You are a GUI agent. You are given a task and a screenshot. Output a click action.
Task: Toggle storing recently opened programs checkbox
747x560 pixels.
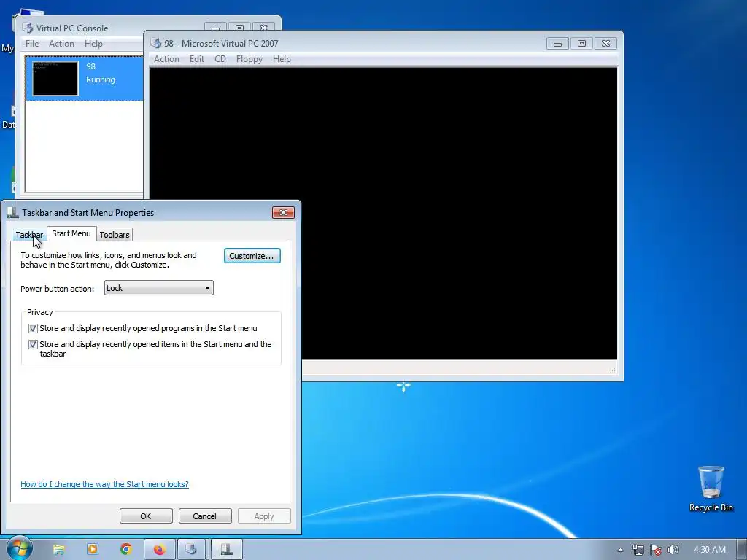pyautogui.click(x=33, y=329)
